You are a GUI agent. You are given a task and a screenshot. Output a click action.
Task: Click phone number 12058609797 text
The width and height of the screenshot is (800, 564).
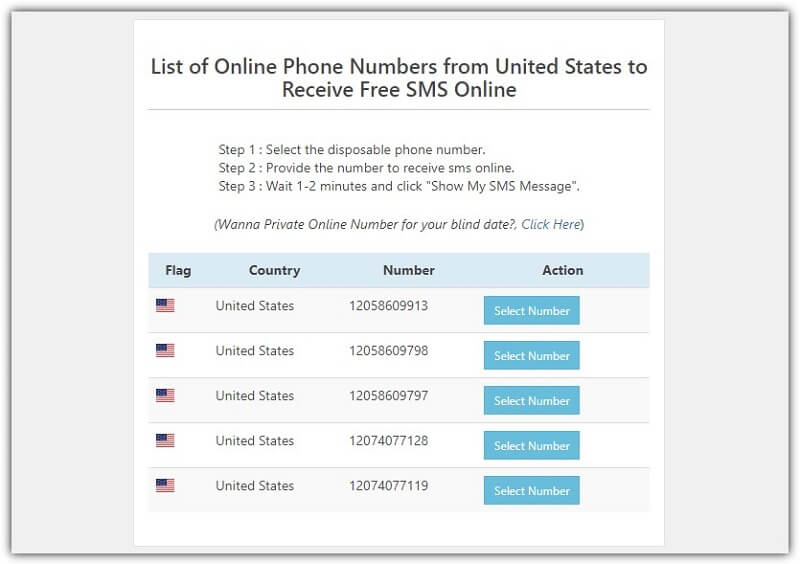pos(388,395)
